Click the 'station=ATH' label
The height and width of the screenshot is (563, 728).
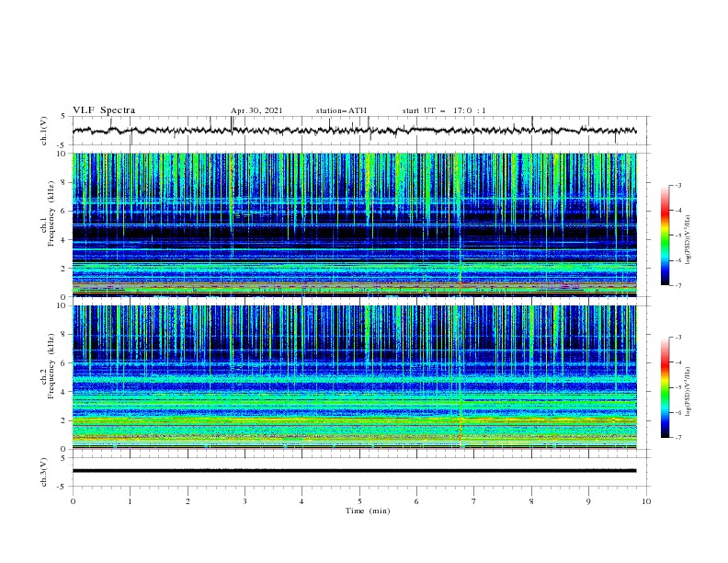tap(341, 110)
